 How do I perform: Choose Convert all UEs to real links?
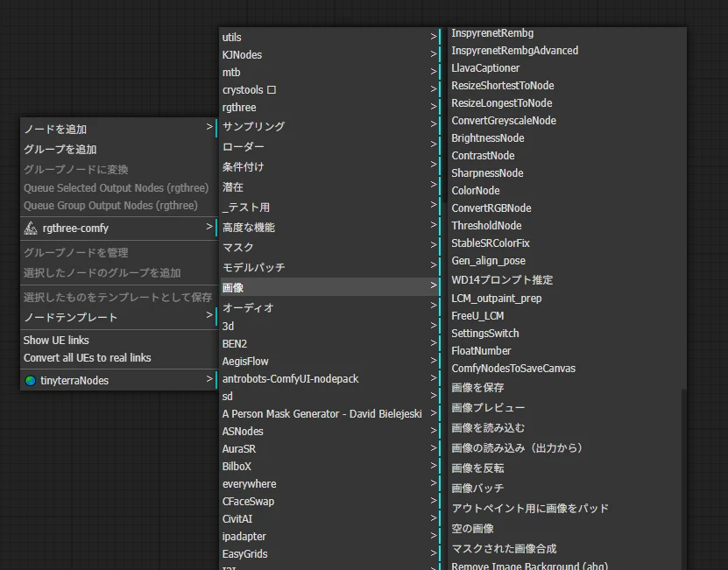(87, 357)
